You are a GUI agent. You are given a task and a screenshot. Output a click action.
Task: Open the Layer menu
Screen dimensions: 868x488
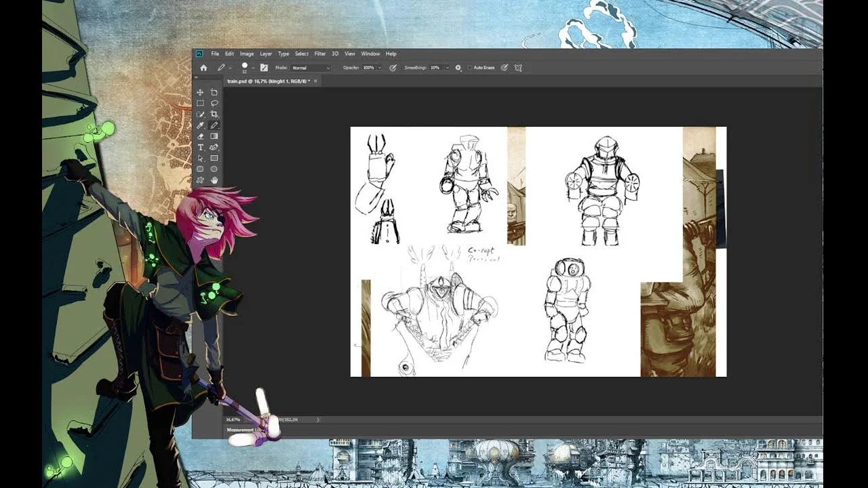click(266, 54)
